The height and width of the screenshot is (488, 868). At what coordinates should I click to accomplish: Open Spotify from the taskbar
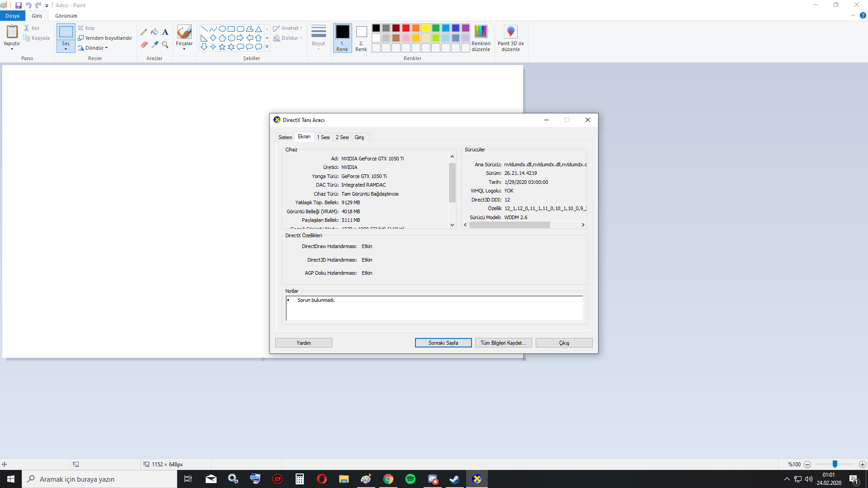pos(410,479)
